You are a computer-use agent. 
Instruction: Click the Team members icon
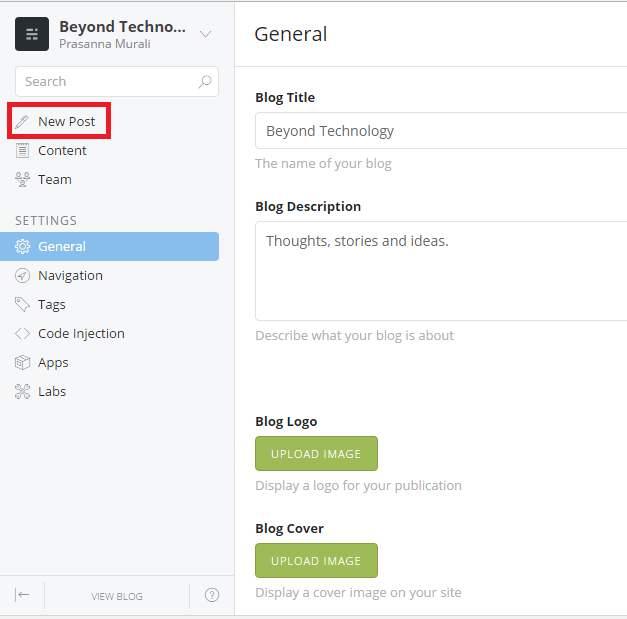22,180
